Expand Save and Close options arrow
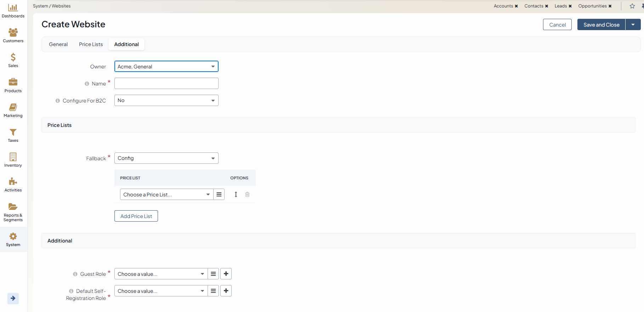 [633, 24]
